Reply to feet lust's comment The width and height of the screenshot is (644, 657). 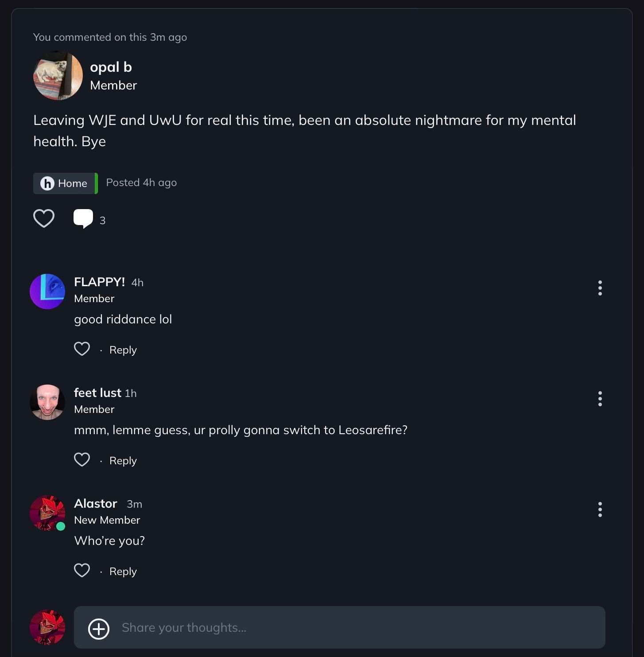[123, 461]
